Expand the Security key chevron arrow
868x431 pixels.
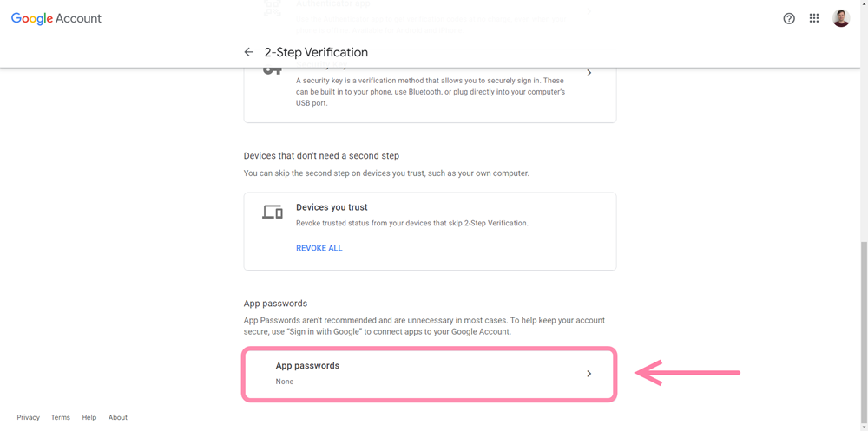click(589, 73)
